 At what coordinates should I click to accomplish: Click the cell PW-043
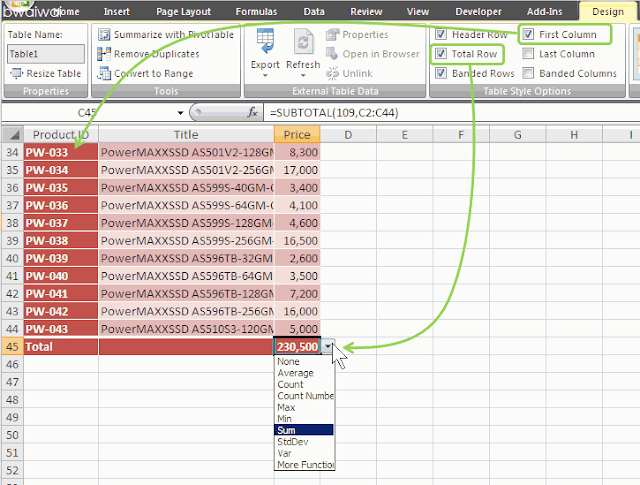click(61, 329)
